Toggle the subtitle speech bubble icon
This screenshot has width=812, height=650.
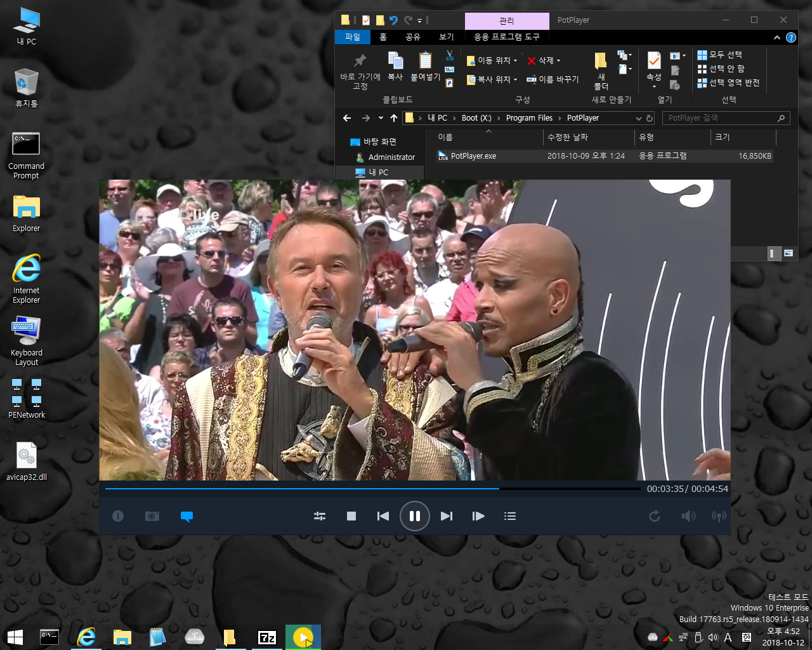187,517
